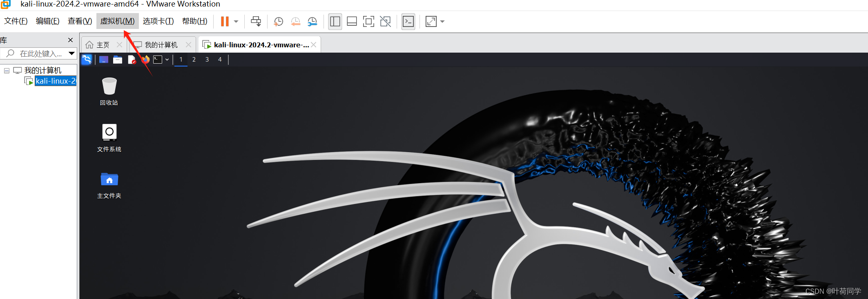Open the 编辑(E) menu

(x=47, y=21)
